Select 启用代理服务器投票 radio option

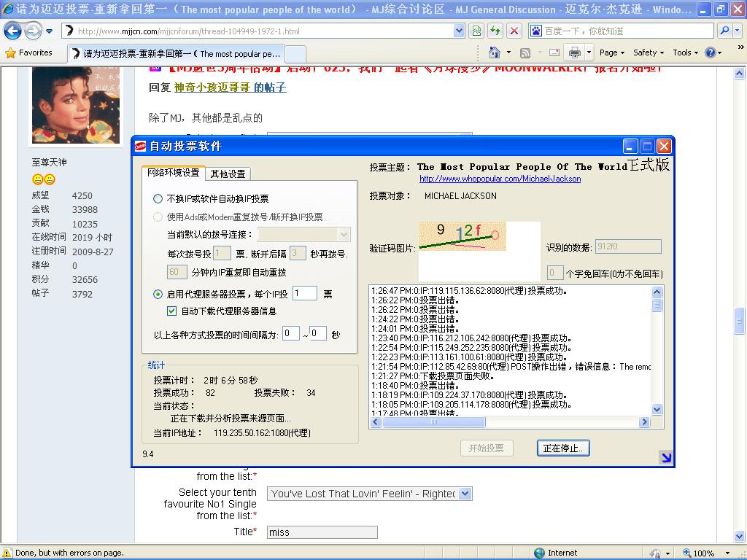158,295
